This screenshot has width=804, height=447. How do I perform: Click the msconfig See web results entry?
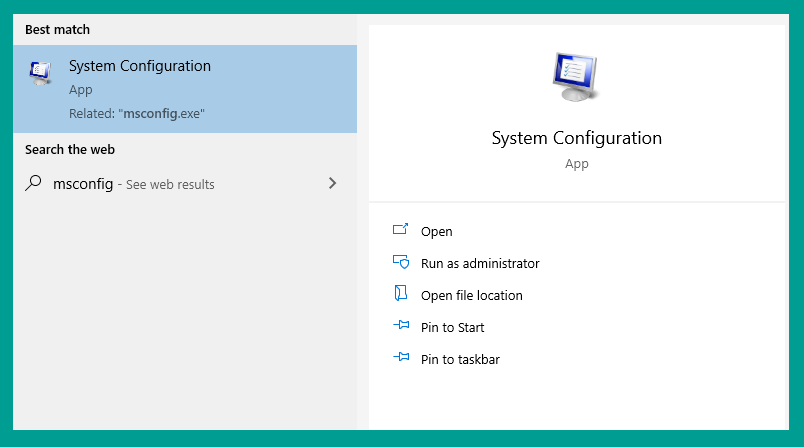click(x=185, y=184)
